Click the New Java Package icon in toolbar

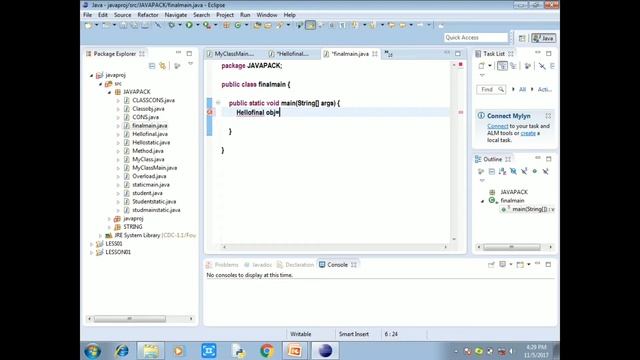[227, 25]
